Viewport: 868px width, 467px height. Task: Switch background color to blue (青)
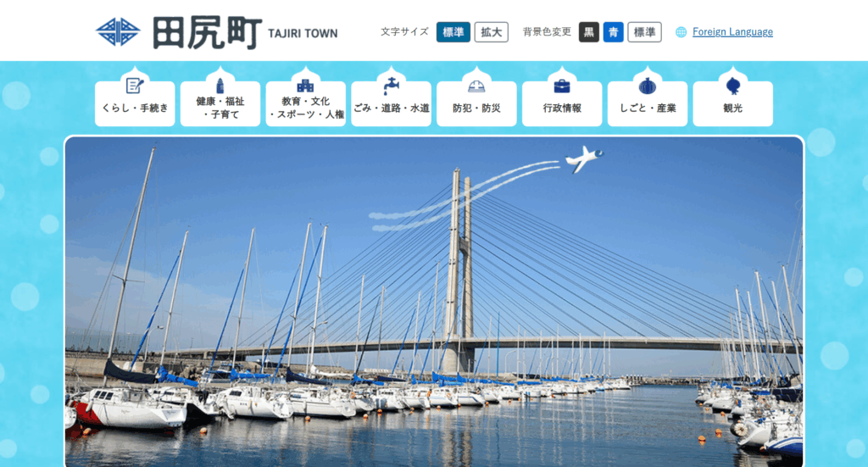[614, 32]
